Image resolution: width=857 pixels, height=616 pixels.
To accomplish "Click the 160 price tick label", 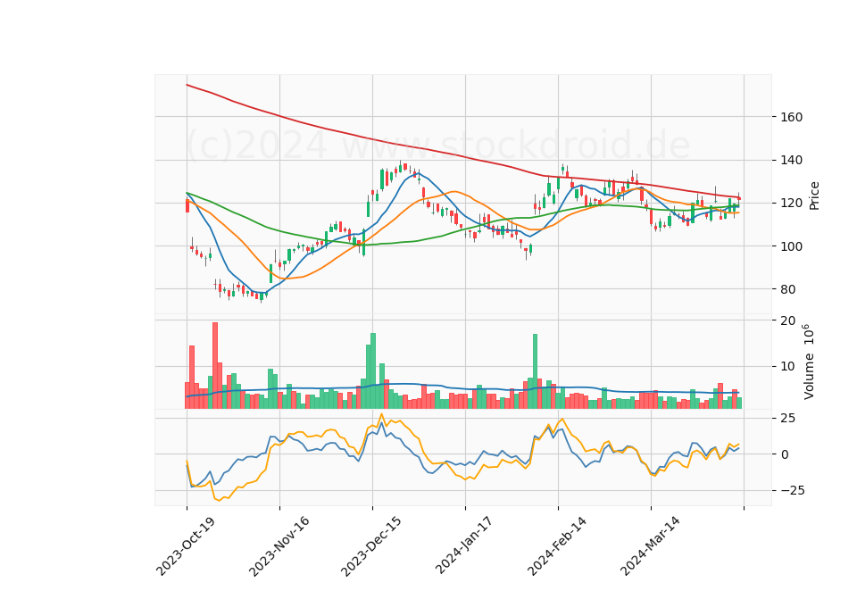I will tap(792, 117).
